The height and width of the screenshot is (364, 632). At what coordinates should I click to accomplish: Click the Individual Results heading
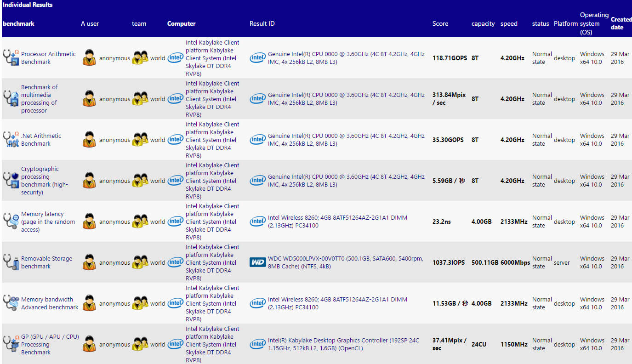[28, 5]
